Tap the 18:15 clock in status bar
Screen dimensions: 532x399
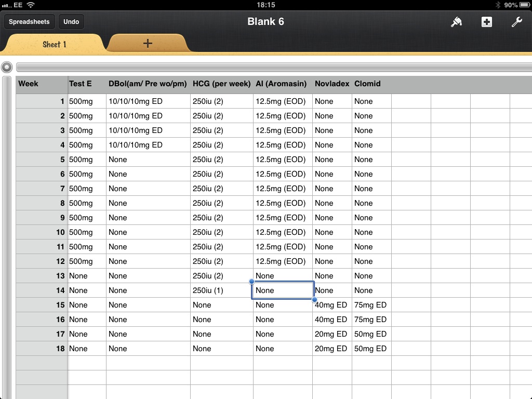tap(265, 5)
